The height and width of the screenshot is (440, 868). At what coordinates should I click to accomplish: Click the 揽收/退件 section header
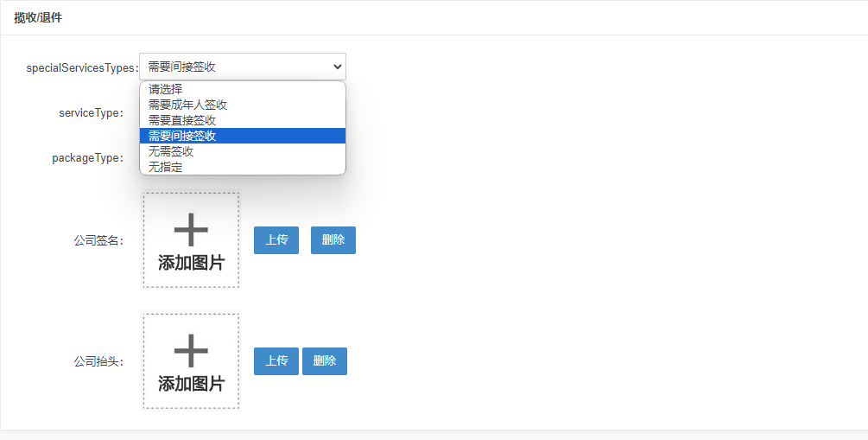click(38, 18)
